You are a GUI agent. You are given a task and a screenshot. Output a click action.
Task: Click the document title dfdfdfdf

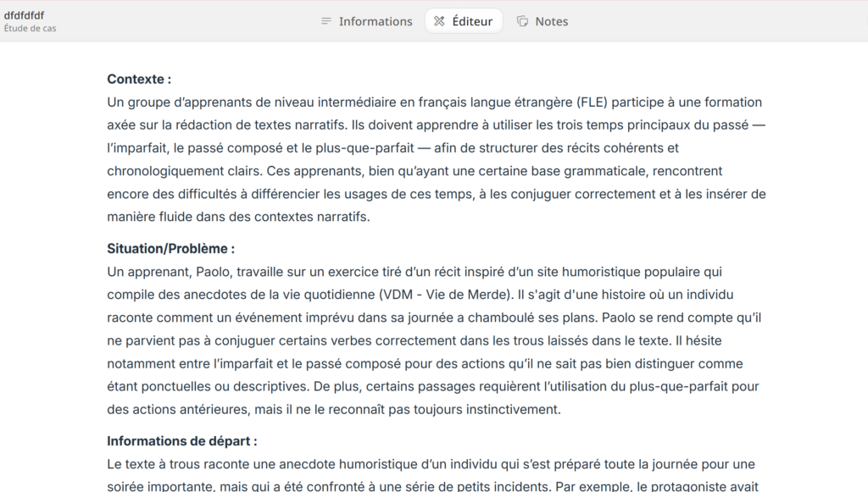click(x=25, y=15)
